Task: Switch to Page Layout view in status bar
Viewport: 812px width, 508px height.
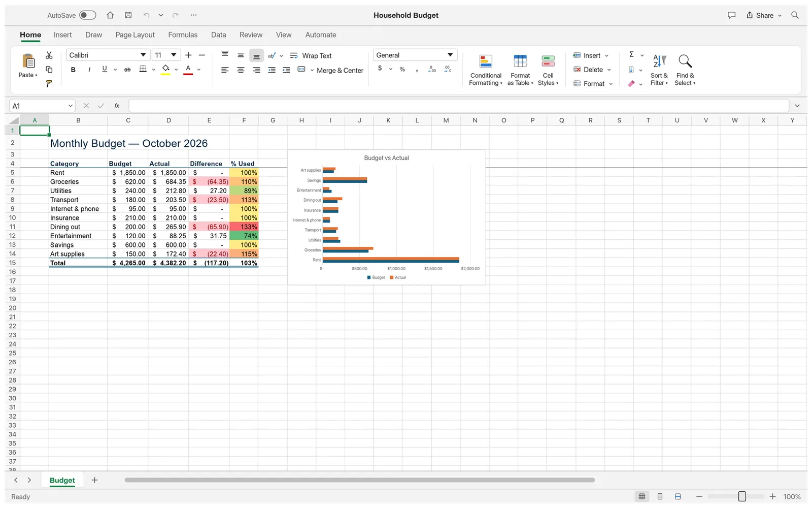Action: pos(660,496)
